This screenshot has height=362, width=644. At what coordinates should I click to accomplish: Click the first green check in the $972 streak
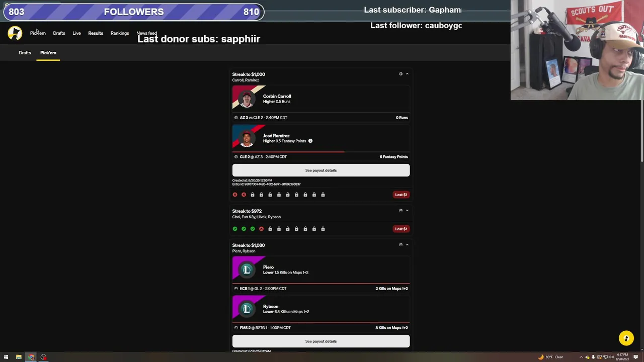click(x=235, y=229)
